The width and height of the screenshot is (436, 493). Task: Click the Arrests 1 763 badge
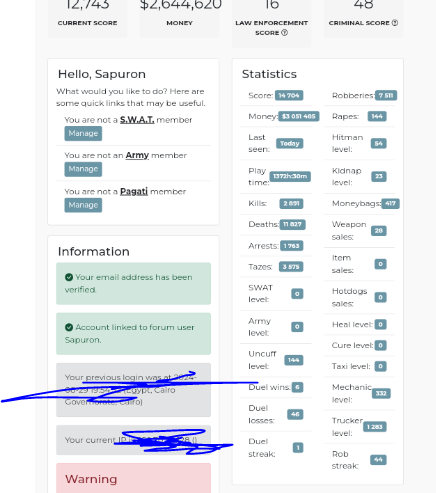coord(292,246)
